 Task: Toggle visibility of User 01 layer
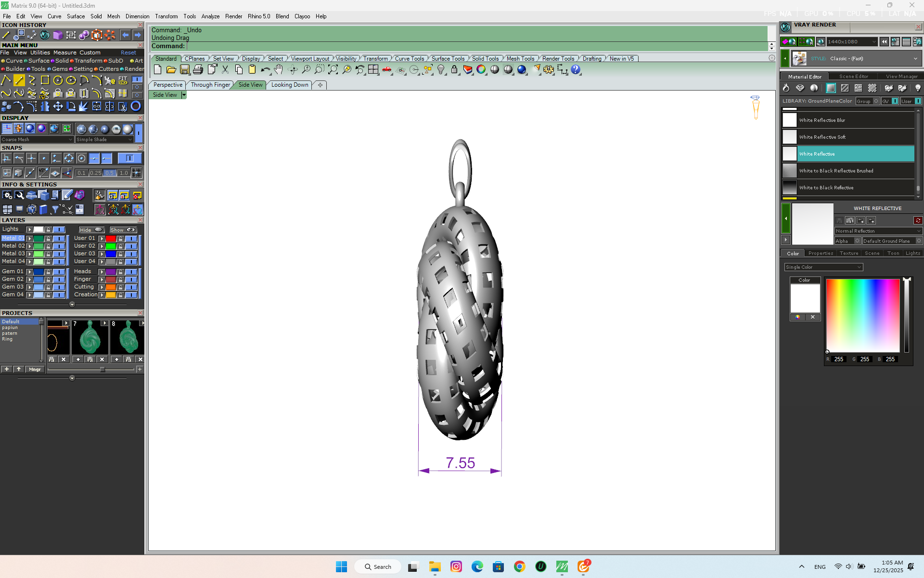pyautogui.click(x=131, y=238)
